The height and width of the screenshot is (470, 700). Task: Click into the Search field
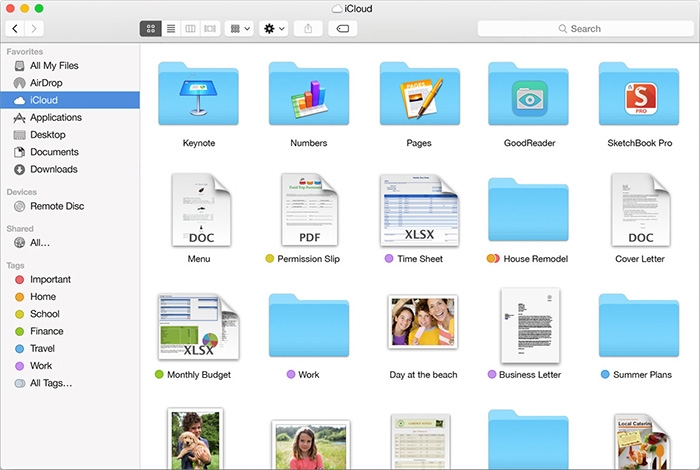[x=585, y=29]
